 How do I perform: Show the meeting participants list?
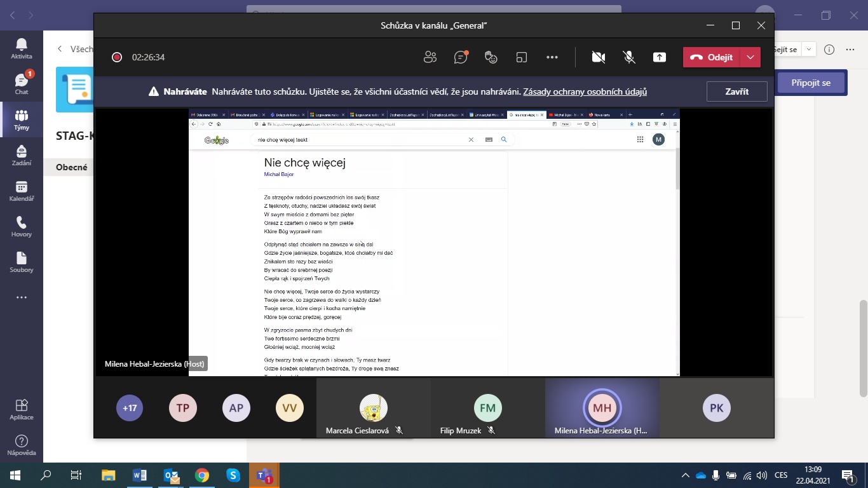click(x=430, y=57)
